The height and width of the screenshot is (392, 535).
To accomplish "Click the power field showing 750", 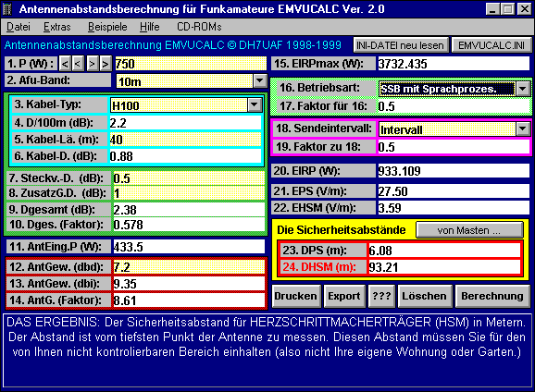I will coord(191,64).
